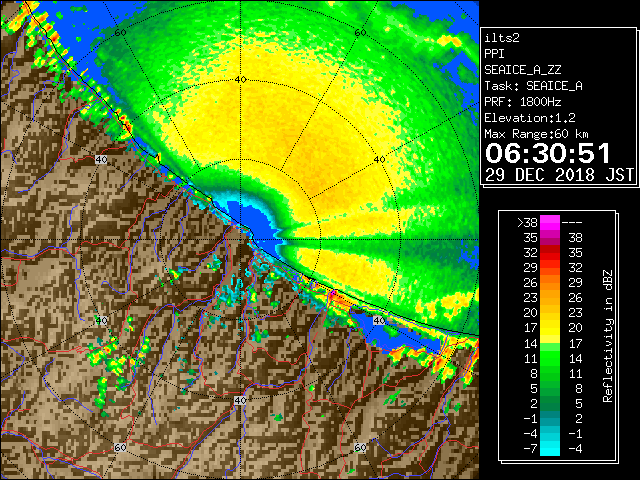
Task: Click the "PRF: 1800Hz" value
Action: coord(522,102)
